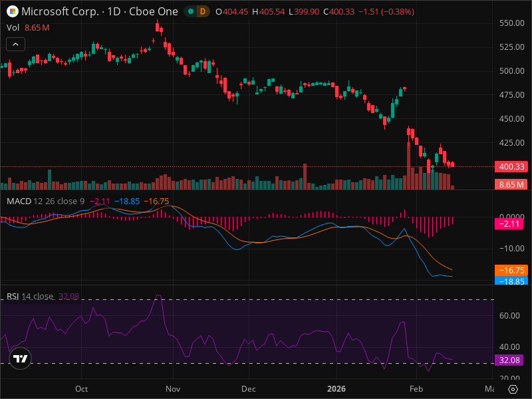Click the Oct label on time axis
Viewport: 532px width, 399px height.
click(81, 389)
